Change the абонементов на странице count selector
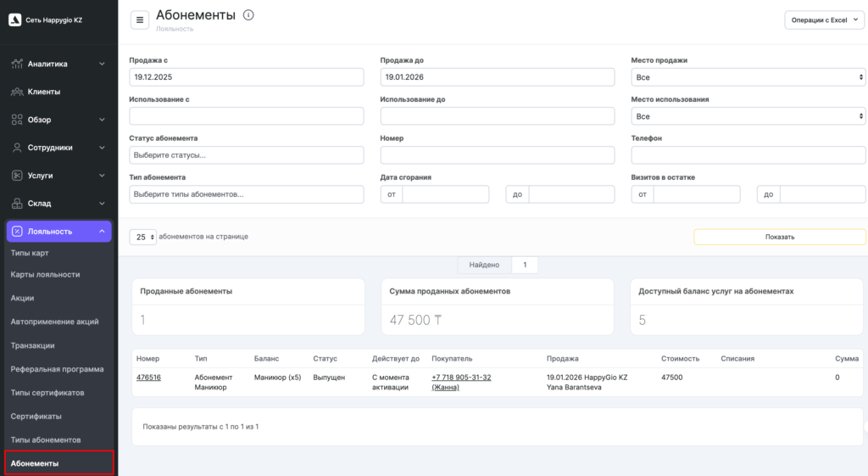Viewport: 868px width, 476px height. (142, 238)
